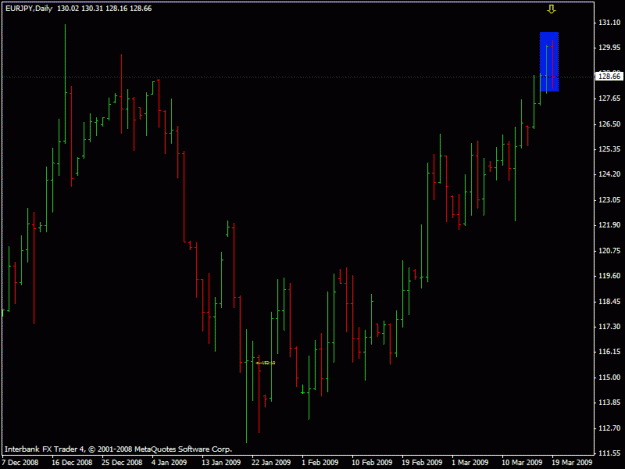Click the 126.50 price scale label

[x=609, y=124]
